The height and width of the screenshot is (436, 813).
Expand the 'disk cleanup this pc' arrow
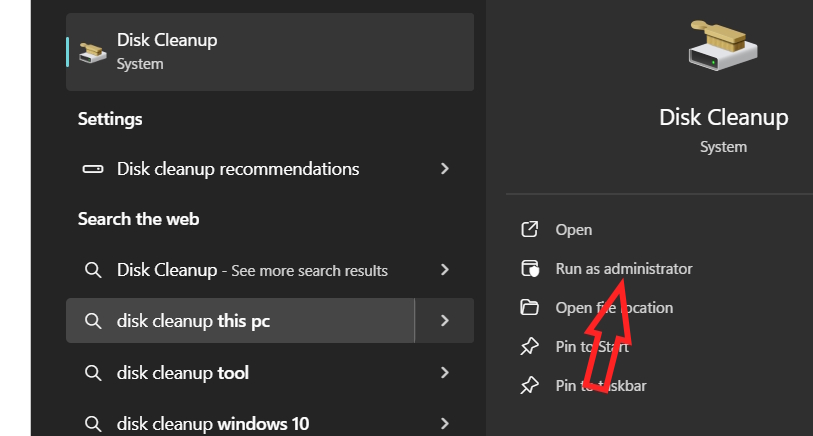click(x=445, y=321)
